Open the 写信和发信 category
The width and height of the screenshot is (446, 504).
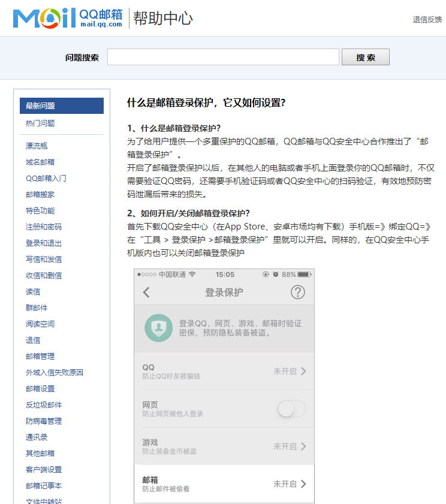tap(44, 259)
